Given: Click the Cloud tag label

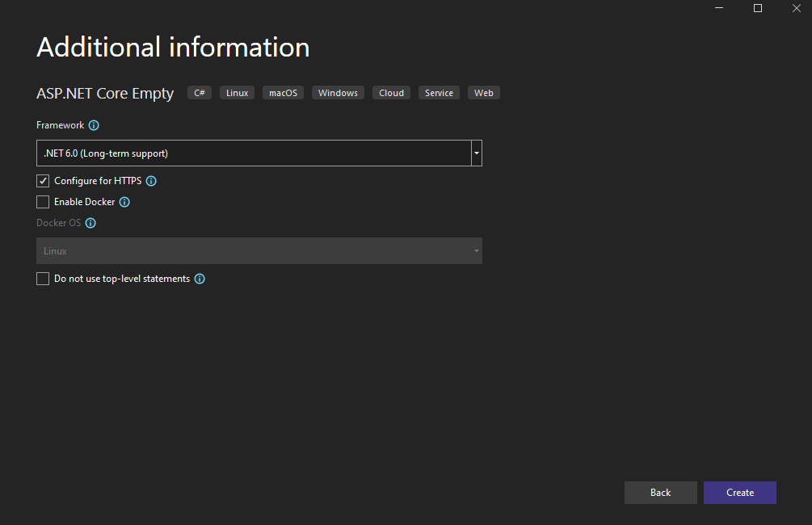Looking at the screenshot, I should 391,93.
